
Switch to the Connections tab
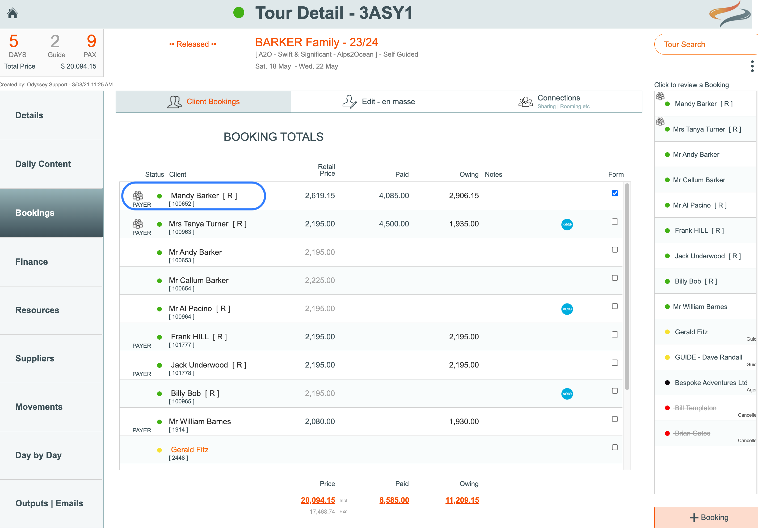click(554, 102)
